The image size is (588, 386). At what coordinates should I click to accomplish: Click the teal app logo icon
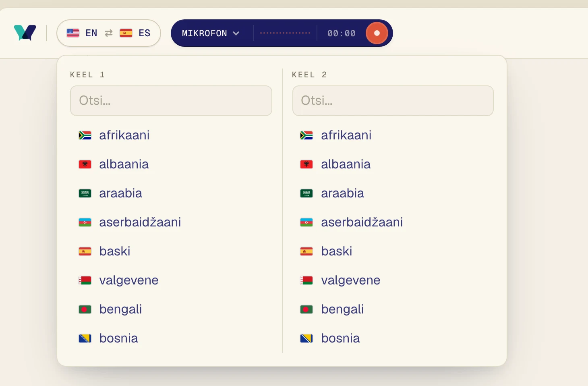25,33
